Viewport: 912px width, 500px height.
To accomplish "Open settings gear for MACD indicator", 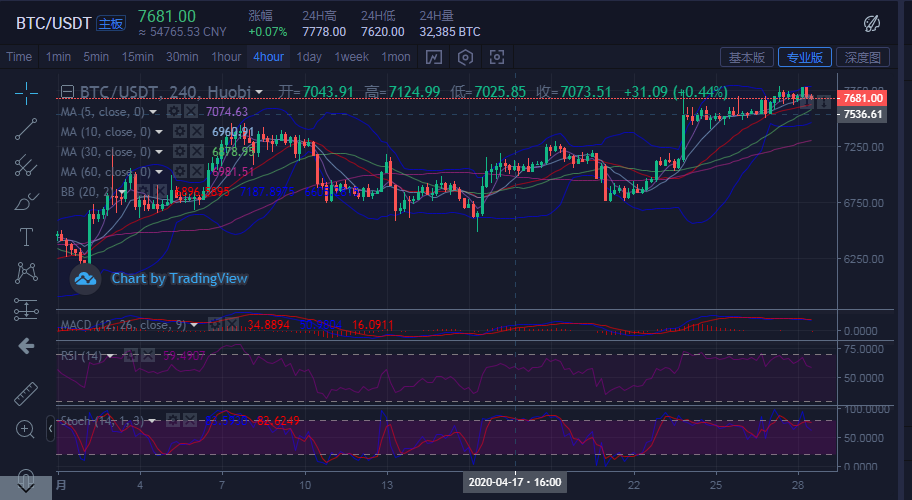I will click(215, 324).
